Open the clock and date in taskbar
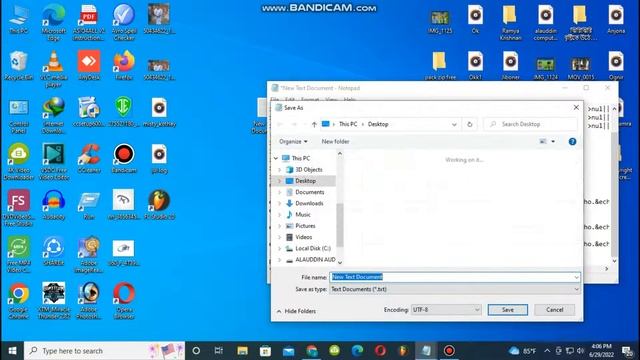640x360 pixels. pos(602,351)
